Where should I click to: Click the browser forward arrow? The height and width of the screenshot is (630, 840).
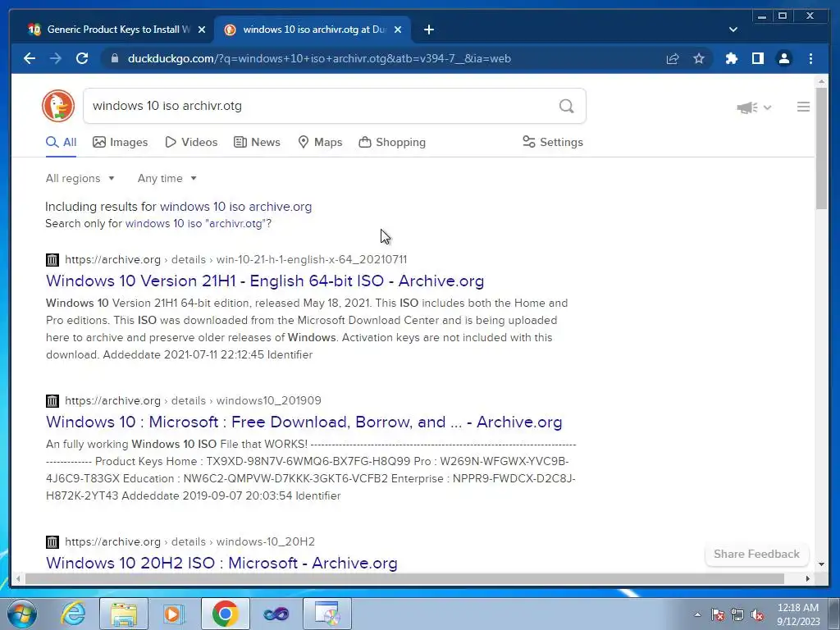click(x=56, y=58)
